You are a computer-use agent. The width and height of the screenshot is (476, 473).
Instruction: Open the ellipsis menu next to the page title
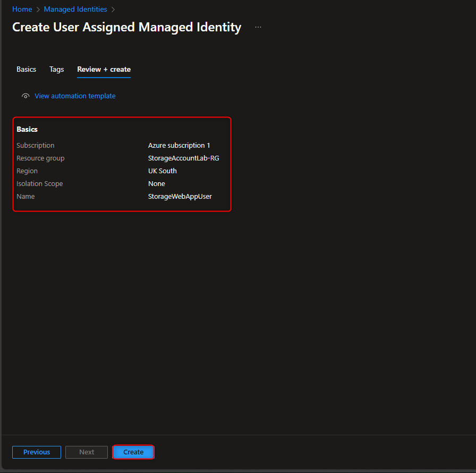coord(258,26)
